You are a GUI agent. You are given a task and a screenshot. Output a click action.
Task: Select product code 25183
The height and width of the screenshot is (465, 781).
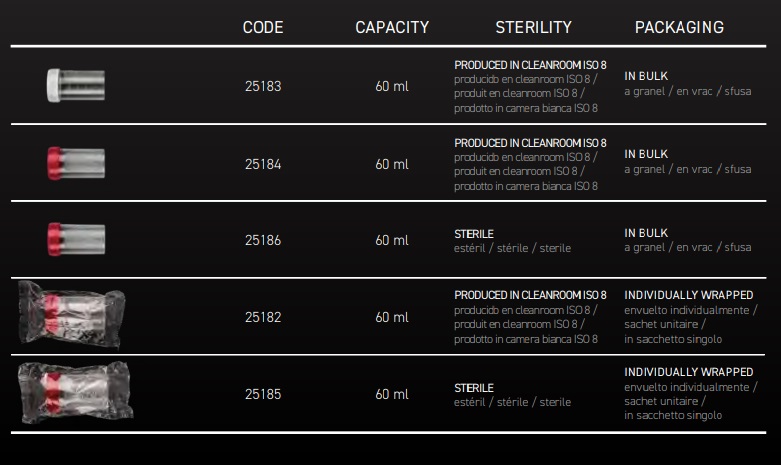pos(263,86)
